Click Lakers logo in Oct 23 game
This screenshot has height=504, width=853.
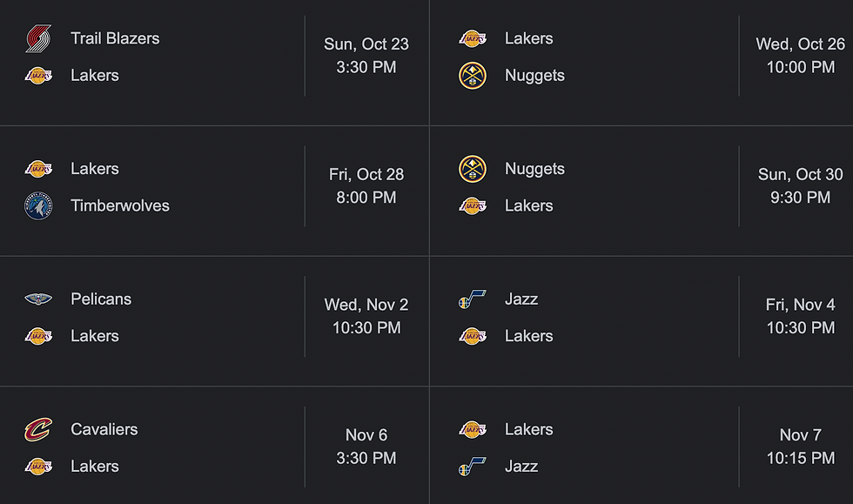(38, 76)
